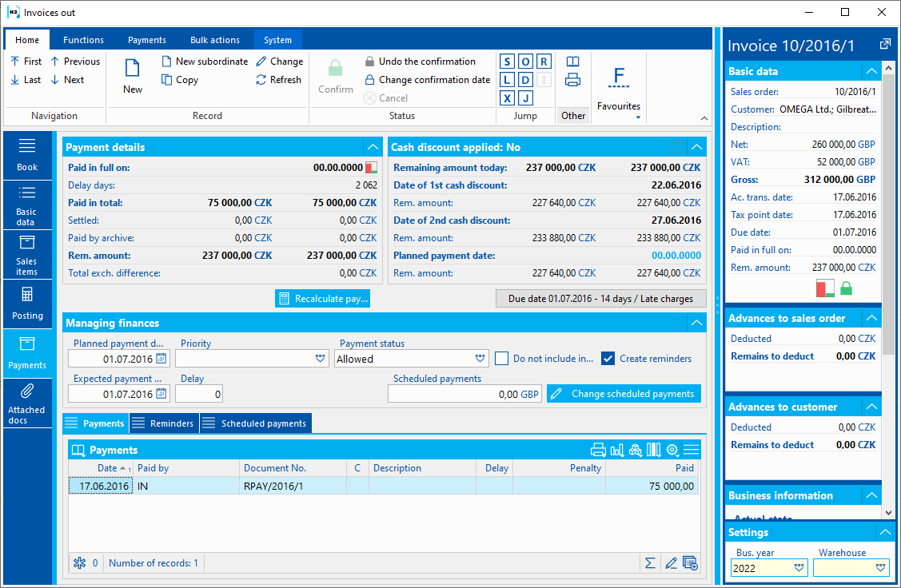901x588 pixels.
Task: Click the sum icon in table footer
Action: point(650,563)
